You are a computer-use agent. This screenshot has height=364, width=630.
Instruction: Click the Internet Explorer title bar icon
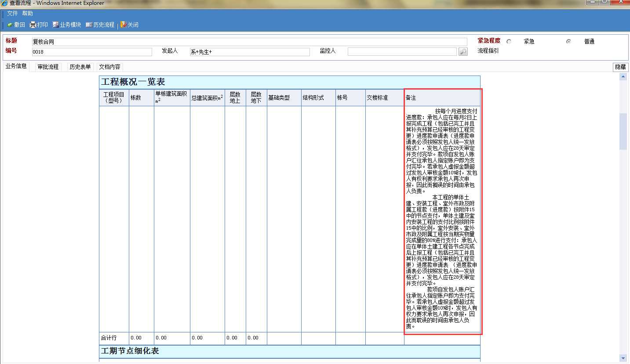point(4,3)
